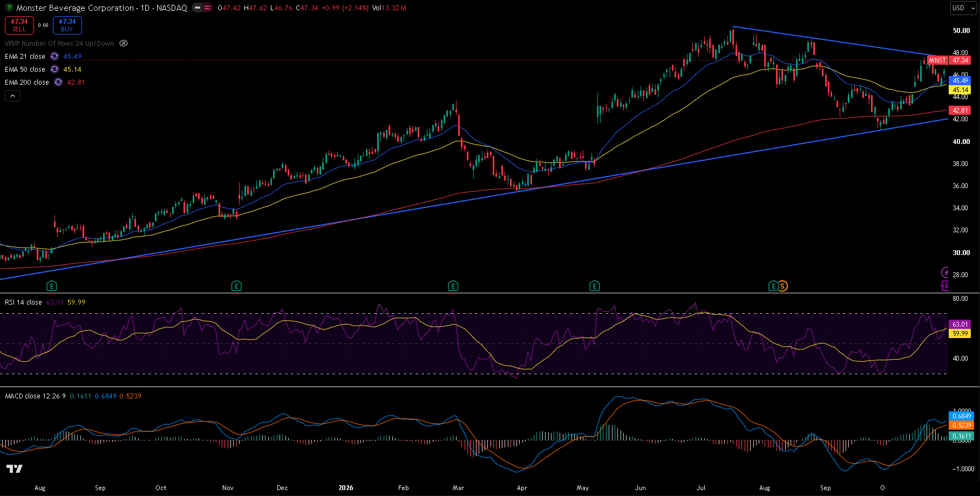Click the yellow 59.99 RSI axis label

[x=960, y=333]
